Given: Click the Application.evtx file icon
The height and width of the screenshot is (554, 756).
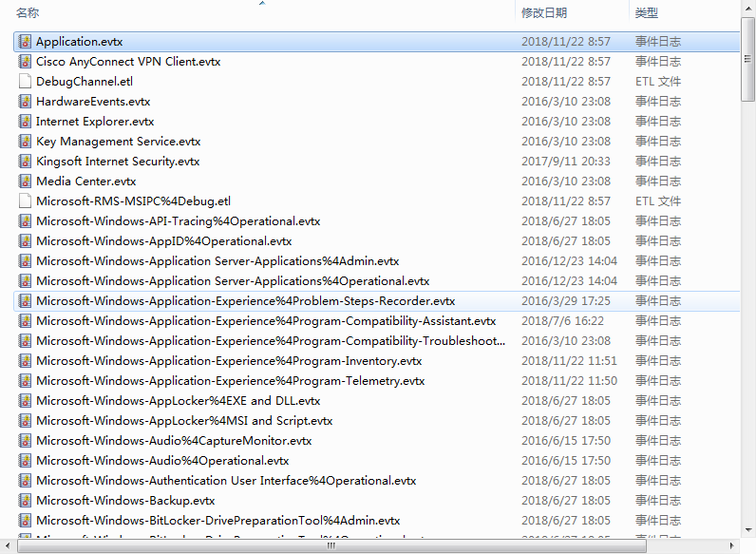Looking at the screenshot, I should point(26,42).
